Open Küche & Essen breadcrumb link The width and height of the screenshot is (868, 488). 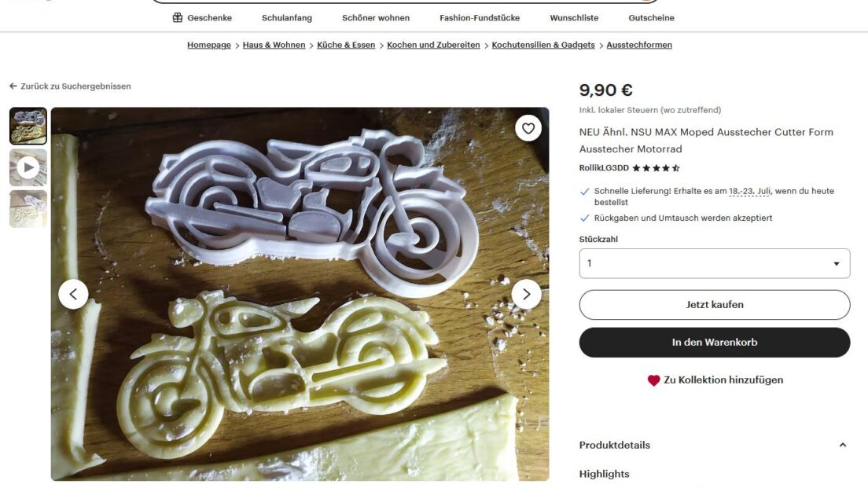coord(346,45)
